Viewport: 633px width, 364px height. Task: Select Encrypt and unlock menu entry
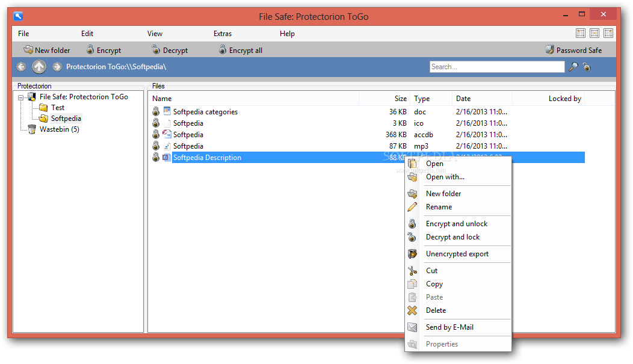coord(458,224)
